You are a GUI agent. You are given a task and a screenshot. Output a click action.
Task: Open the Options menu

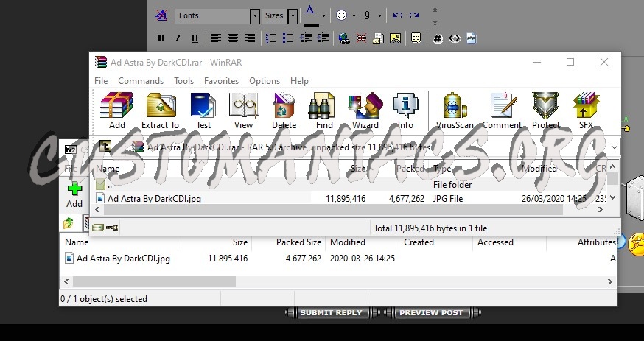click(265, 81)
